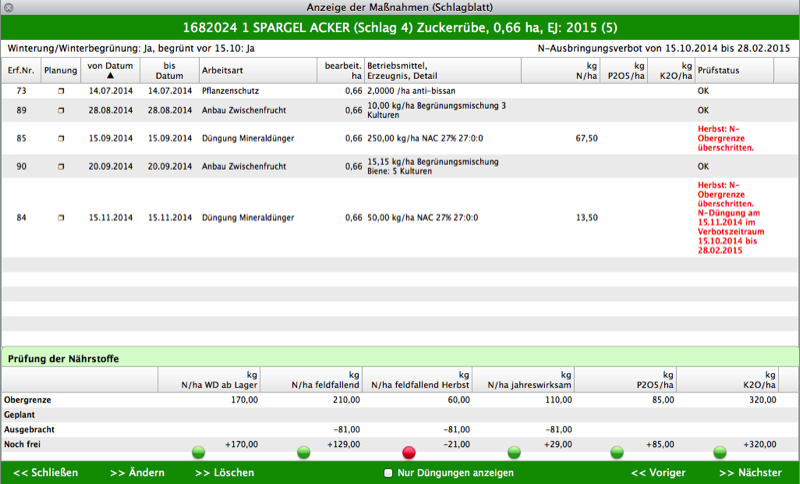
Task: Toggle Planung checkbox for entry 90
Action: click(61, 166)
